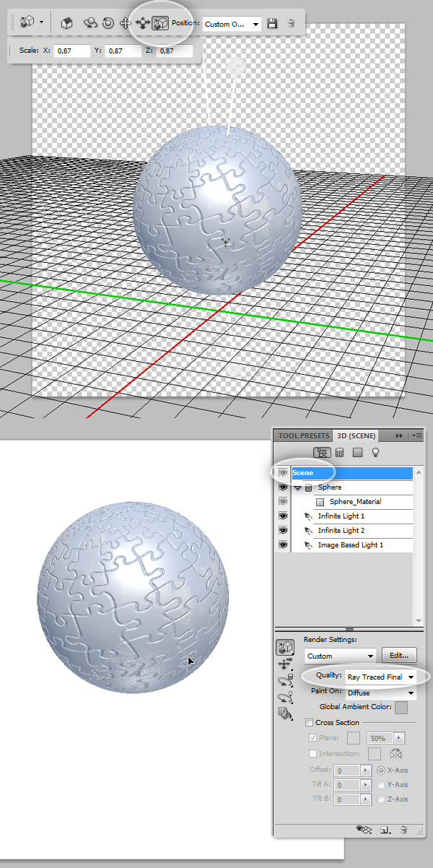Image resolution: width=433 pixels, height=868 pixels.
Task: Open the 3D panel flyout menu
Action: point(416,436)
